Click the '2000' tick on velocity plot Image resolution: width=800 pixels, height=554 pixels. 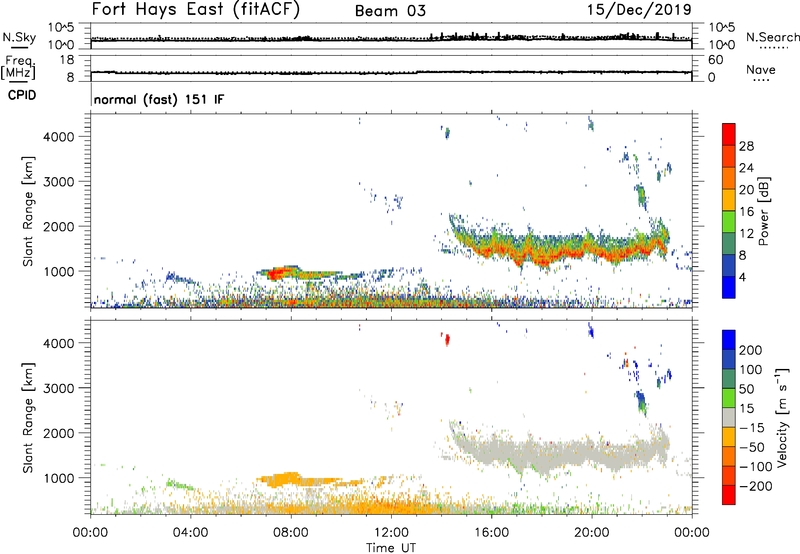(x=58, y=433)
